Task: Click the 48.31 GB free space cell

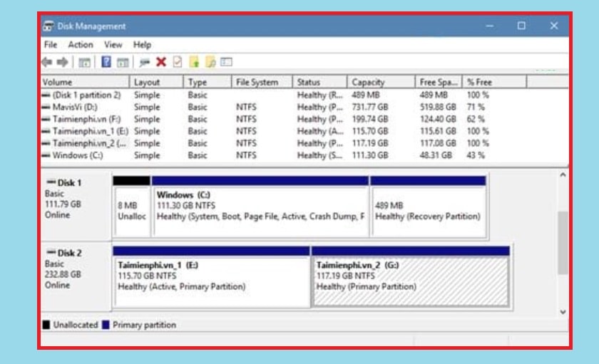Action: 436,156
